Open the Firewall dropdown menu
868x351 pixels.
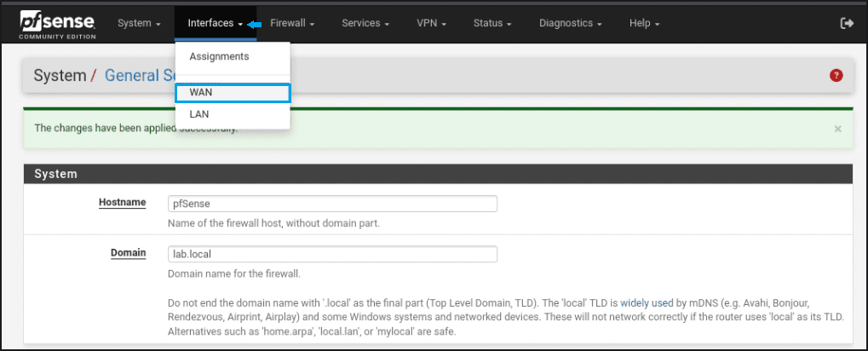tap(292, 23)
